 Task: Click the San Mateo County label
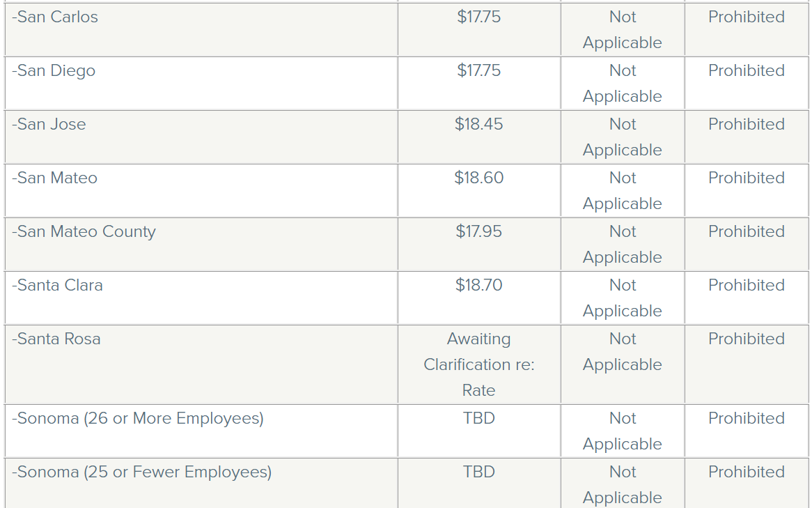tap(84, 232)
